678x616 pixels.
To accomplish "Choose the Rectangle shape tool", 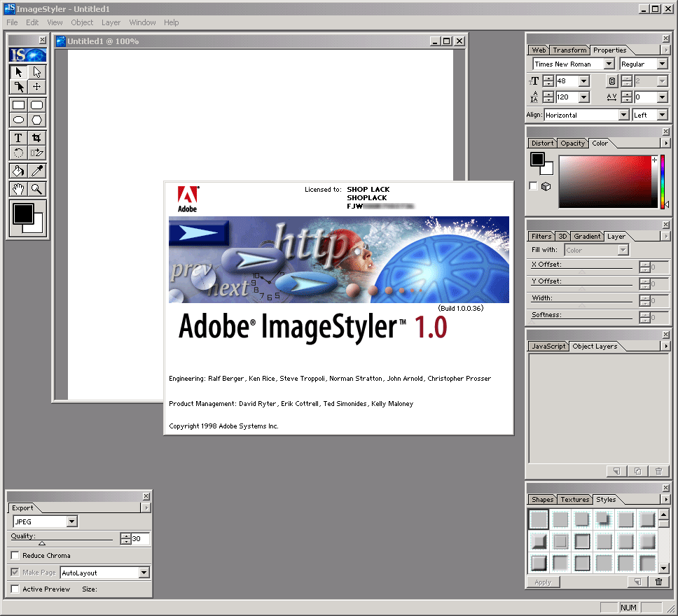I will click(19, 105).
